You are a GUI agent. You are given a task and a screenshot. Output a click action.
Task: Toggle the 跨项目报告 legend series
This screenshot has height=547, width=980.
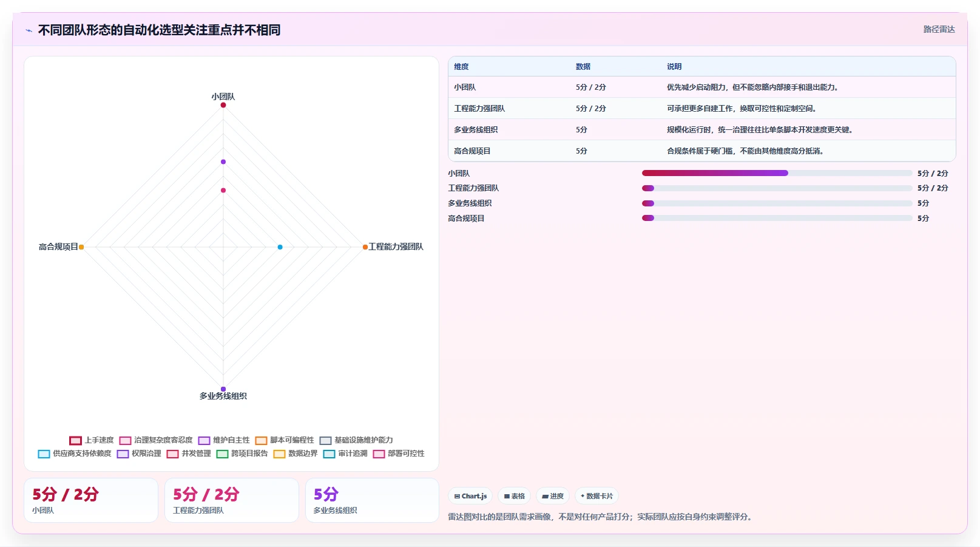tap(242, 454)
